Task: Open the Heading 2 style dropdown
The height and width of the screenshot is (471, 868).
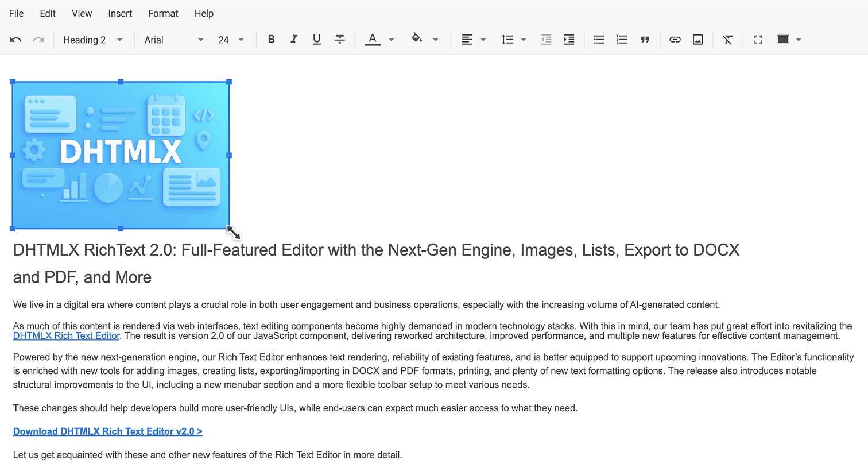Action: [x=93, y=40]
